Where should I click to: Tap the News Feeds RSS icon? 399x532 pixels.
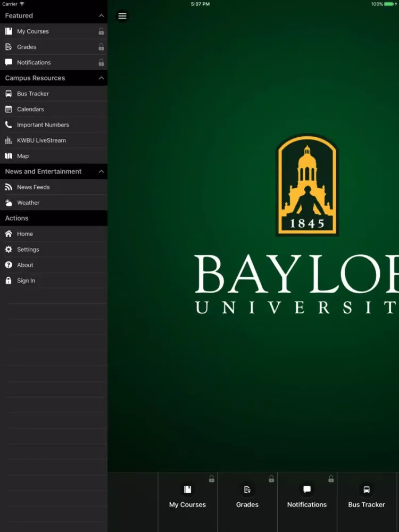(x=9, y=187)
